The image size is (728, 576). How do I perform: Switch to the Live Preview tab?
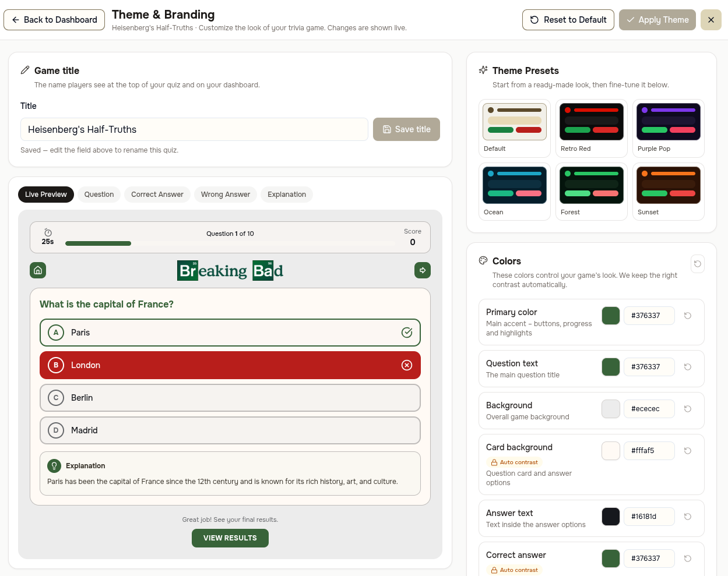46,195
